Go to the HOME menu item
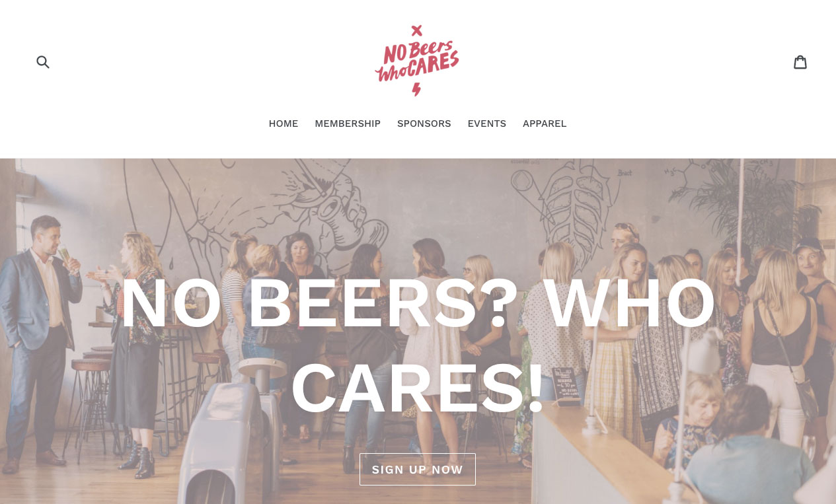The image size is (836, 504). tap(284, 124)
